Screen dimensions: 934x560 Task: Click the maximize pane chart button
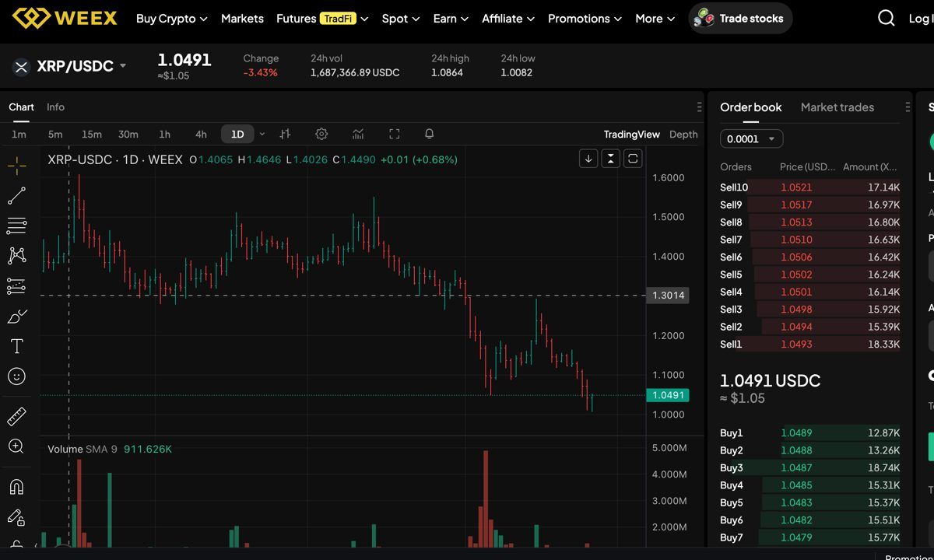tap(634, 159)
